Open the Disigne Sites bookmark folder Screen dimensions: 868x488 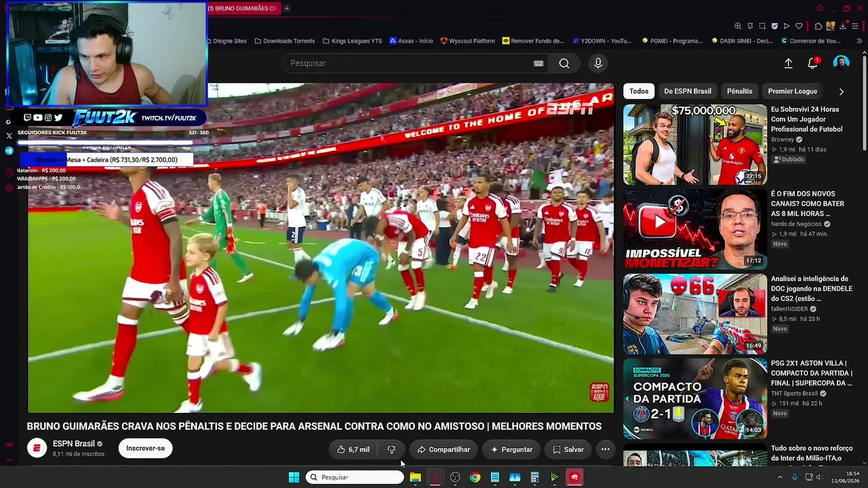click(226, 41)
